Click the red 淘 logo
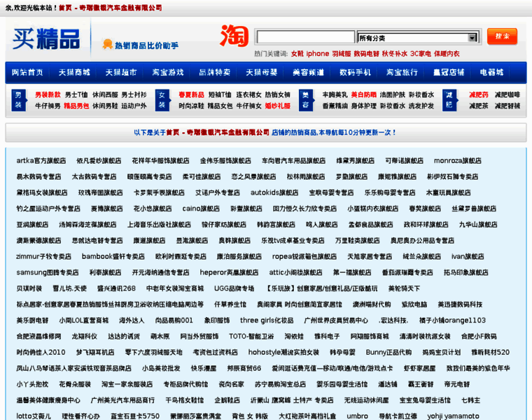This screenshot has width=532, height=420. pyautogui.click(x=234, y=36)
